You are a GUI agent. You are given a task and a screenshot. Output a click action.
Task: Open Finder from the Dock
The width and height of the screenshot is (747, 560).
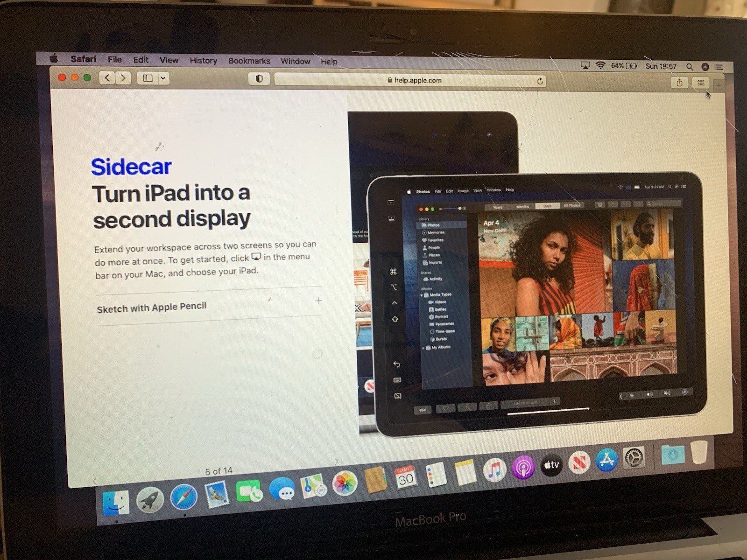coord(115,502)
